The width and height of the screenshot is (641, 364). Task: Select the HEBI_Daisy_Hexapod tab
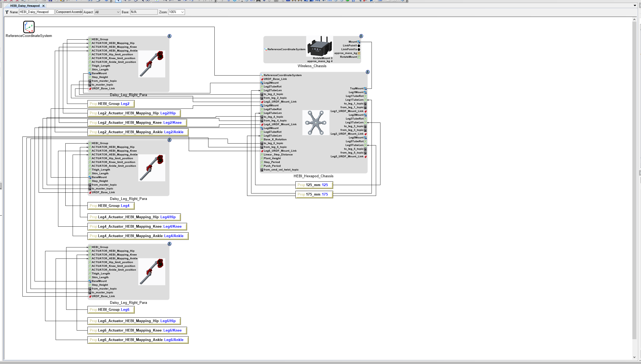(24, 6)
